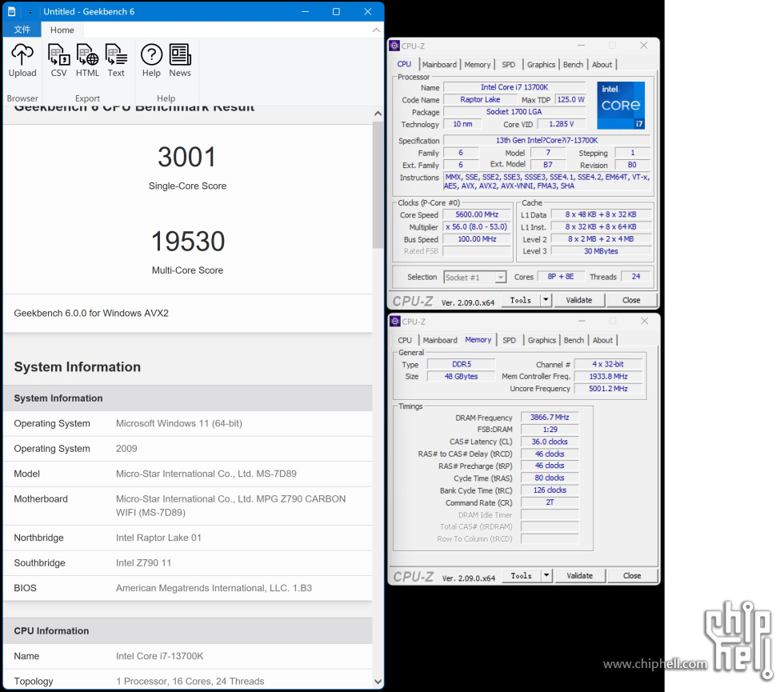This screenshot has height=692, width=784.
Task: Minimize the upper CPU-Z window
Action: click(581, 46)
